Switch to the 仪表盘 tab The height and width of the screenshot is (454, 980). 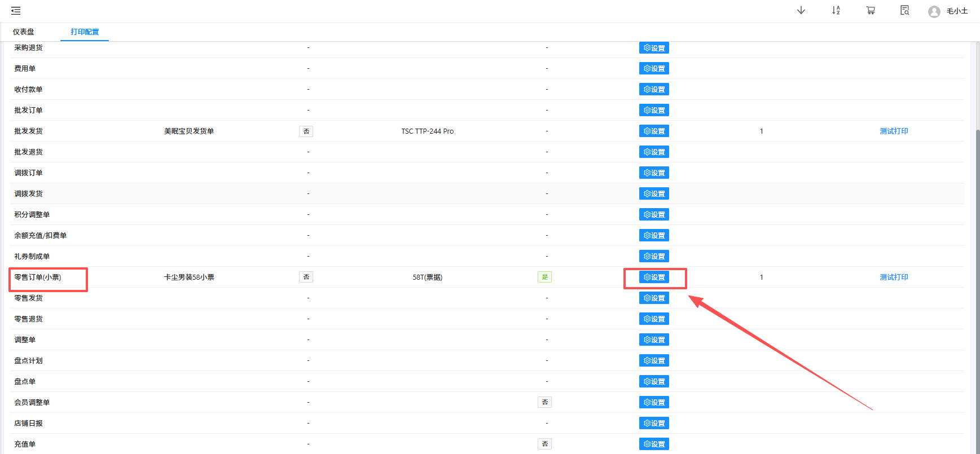24,32
